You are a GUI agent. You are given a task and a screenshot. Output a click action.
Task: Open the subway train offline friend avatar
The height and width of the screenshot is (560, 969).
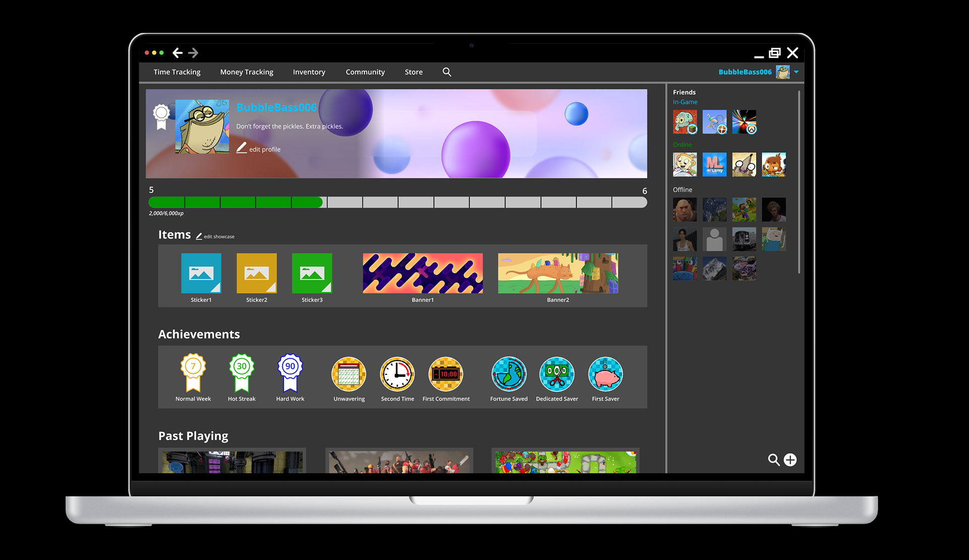coord(744,239)
